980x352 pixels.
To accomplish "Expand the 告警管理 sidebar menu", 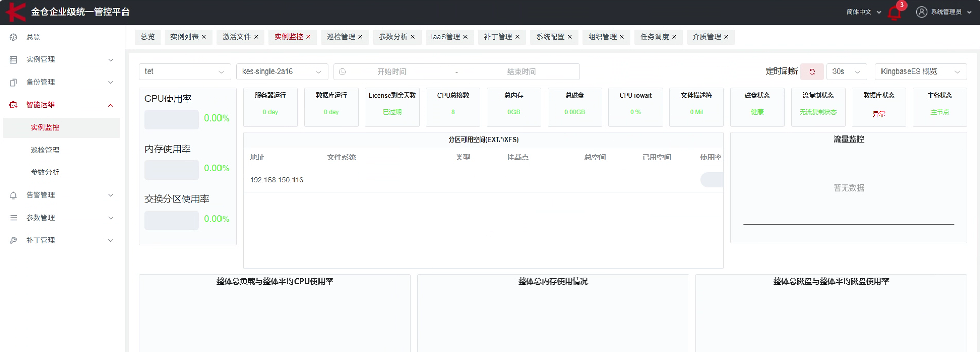I will pos(61,195).
